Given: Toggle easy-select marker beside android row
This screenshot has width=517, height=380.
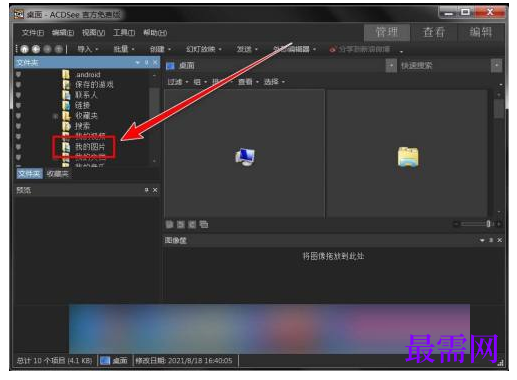Looking at the screenshot, I should click(19, 74).
